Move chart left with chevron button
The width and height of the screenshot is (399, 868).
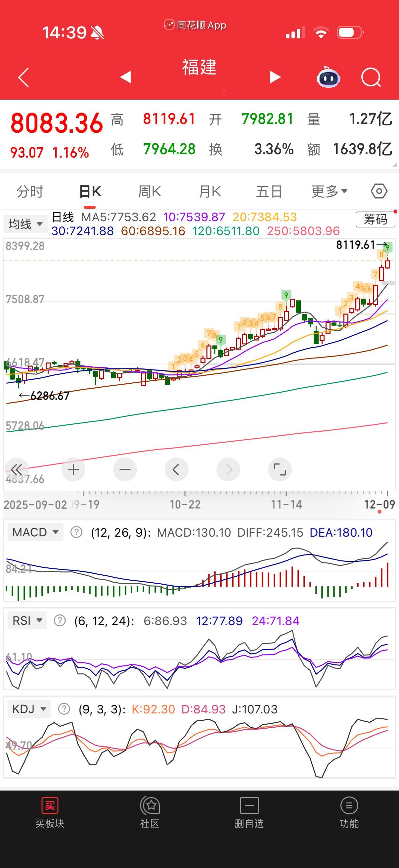[x=176, y=469]
